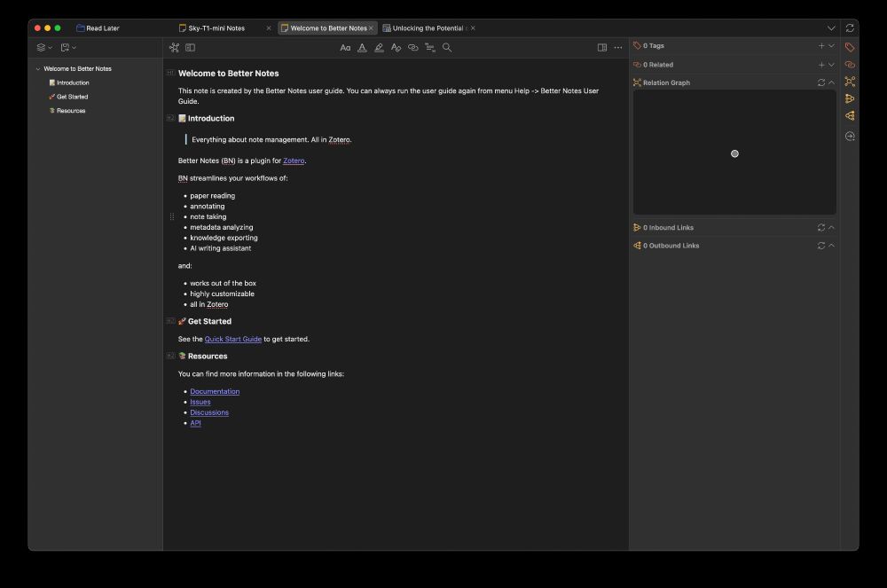Add a related item with plus button
The height and width of the screenshot is (588, 887).
pos(821,65)
